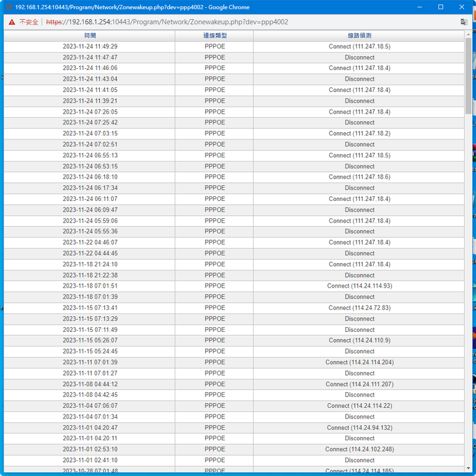Click timestamp 2023-11-24 11:46:06
476x476 pixels.
[x=90, y=68]
